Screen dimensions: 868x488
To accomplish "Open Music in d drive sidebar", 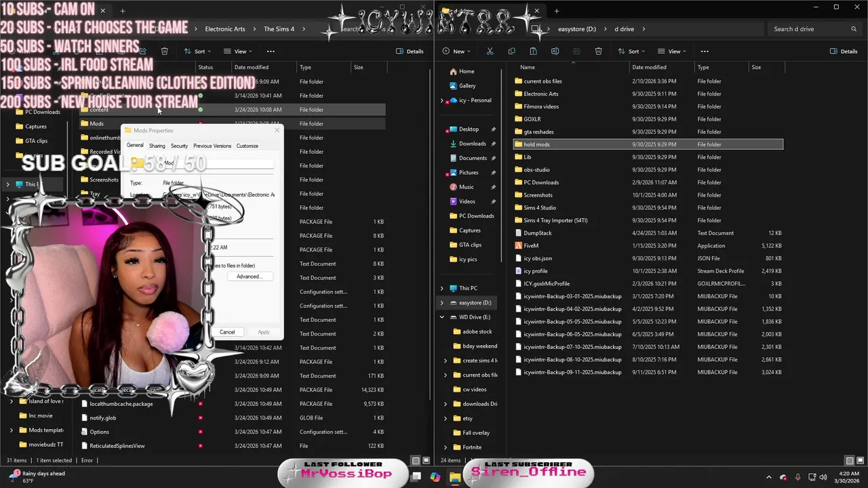I will click(x=466, y=187).
